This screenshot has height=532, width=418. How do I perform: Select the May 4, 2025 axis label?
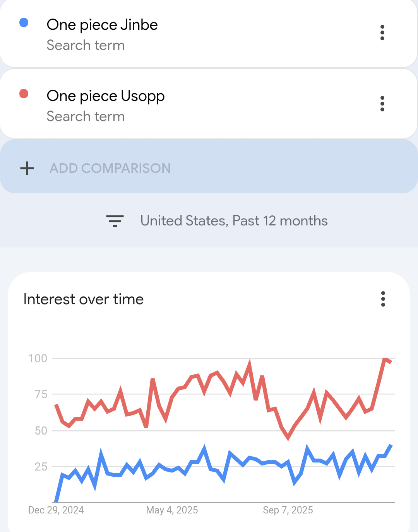(x=172, y=510)
